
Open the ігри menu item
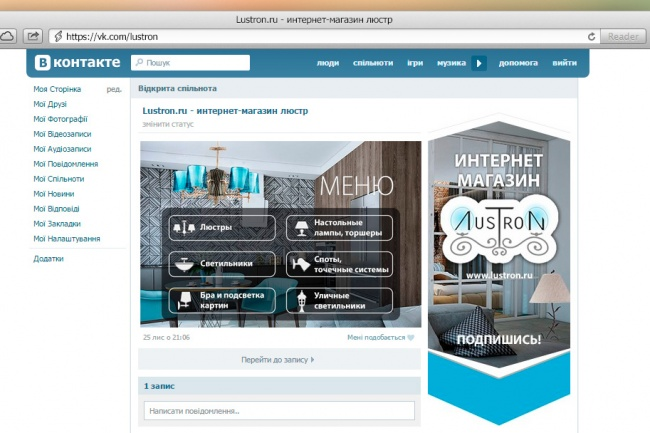pos(415,63)
